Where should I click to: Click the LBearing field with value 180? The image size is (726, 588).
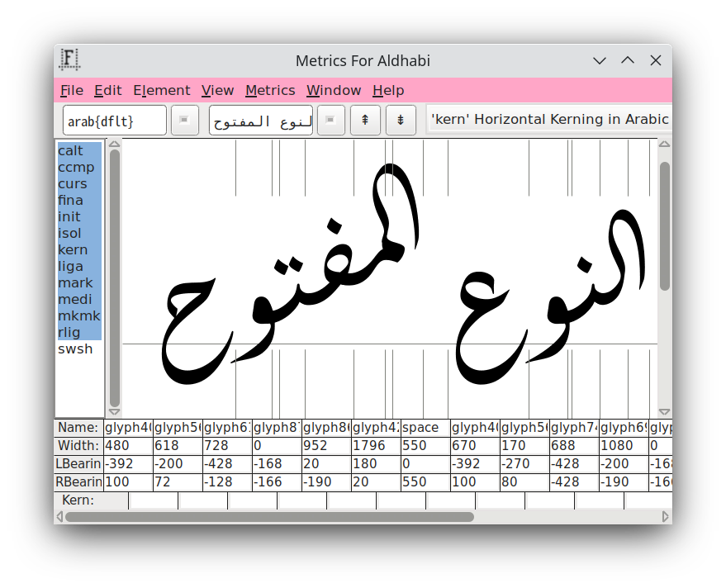376,464
